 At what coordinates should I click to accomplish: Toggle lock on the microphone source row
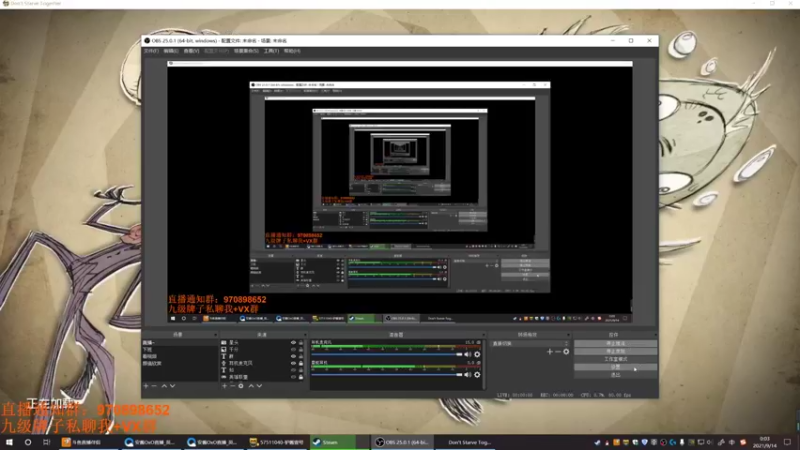tap(301, 363)
